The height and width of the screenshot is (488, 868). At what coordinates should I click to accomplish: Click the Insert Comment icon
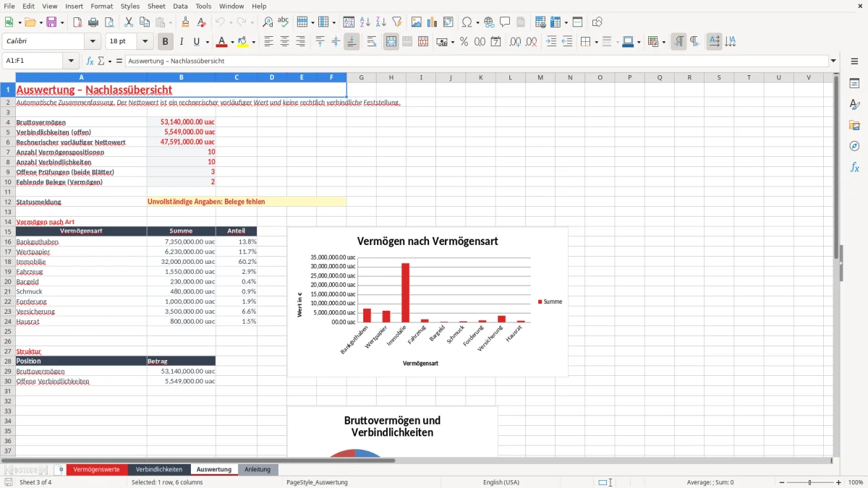[x=505, y=22]
